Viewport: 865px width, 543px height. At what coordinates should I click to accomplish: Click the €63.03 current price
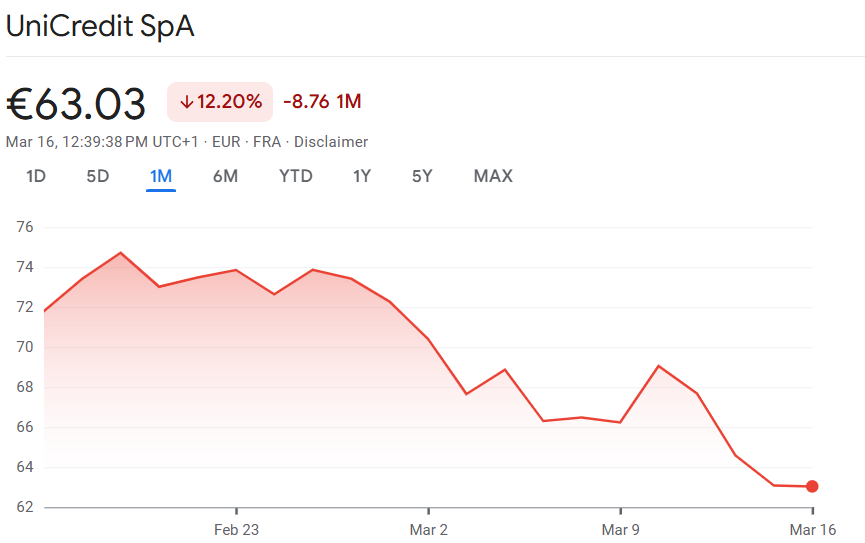[77, 103]
